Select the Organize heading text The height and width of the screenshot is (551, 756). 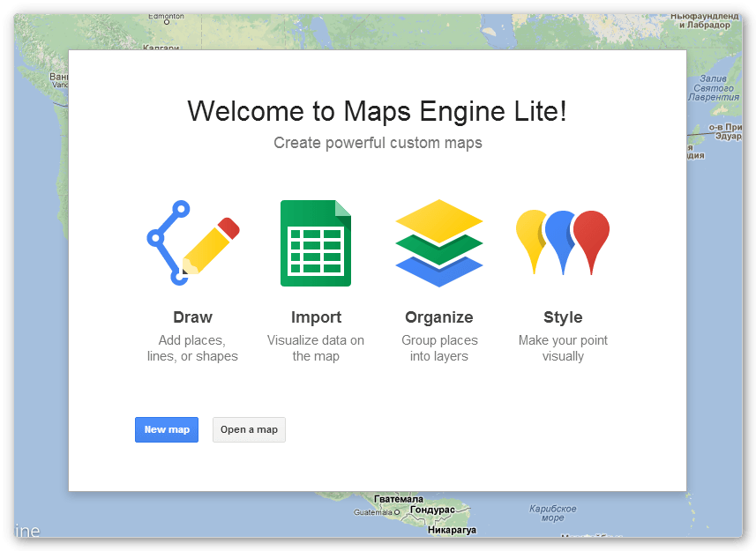tap(439, 317)
